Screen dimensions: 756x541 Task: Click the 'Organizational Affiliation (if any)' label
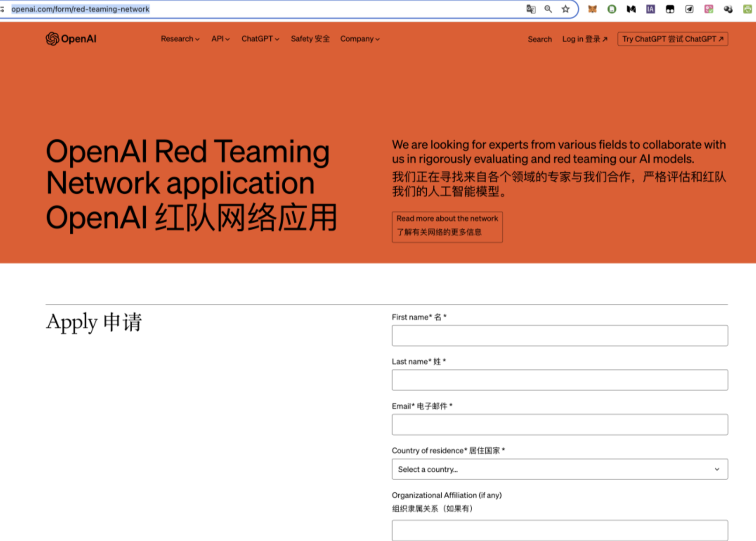[447, 495]
